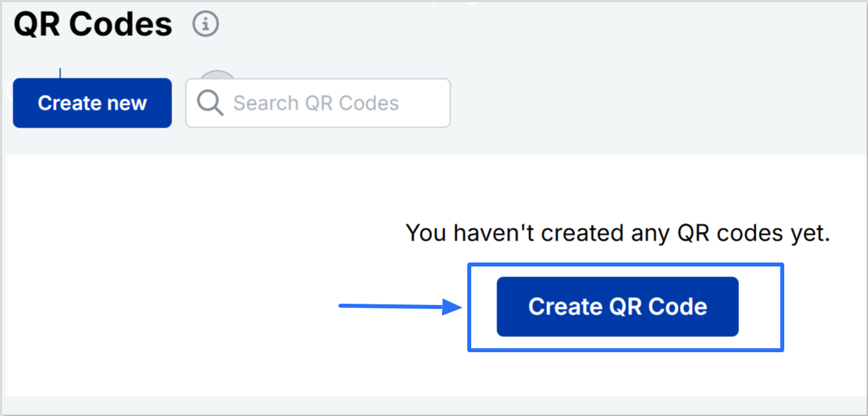Focus the Search QR Codes field

(318, 103)
